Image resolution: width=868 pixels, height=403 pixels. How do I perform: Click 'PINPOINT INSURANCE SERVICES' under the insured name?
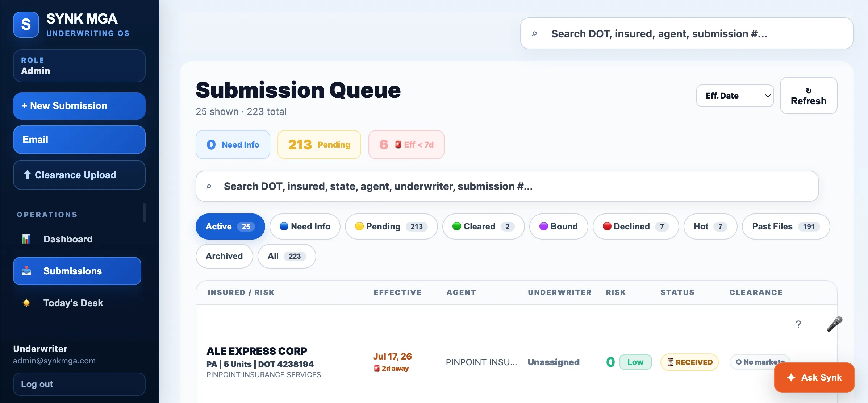pos(264,375)
